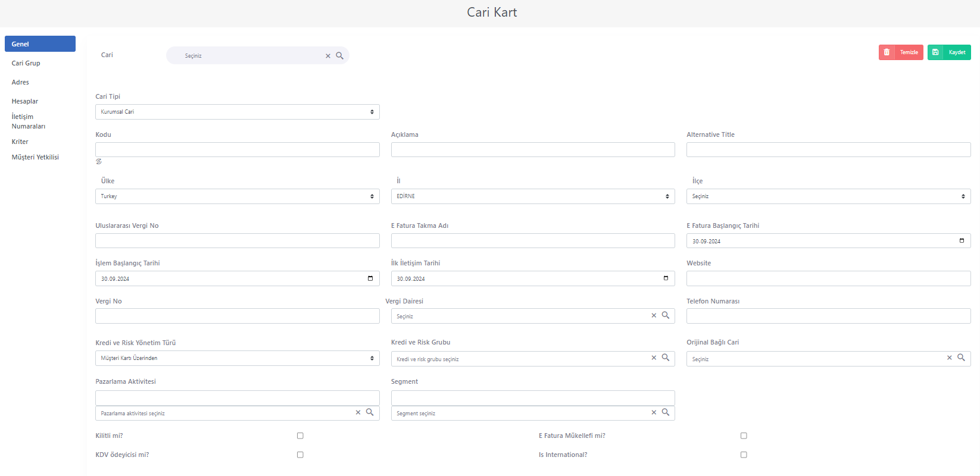Screen dimensions: 980x476
Task: Open Vergi Dairesi search magnifier
Action: pos(666,315)
